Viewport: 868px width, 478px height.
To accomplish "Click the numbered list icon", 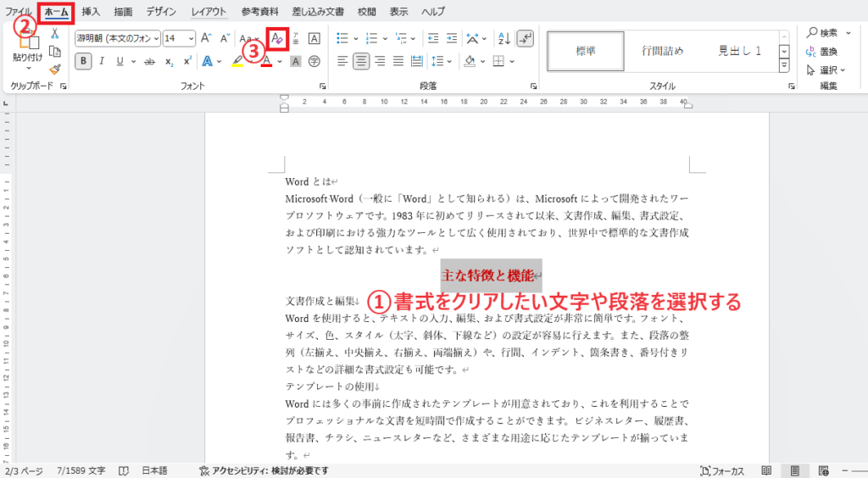I will [371, 38].
